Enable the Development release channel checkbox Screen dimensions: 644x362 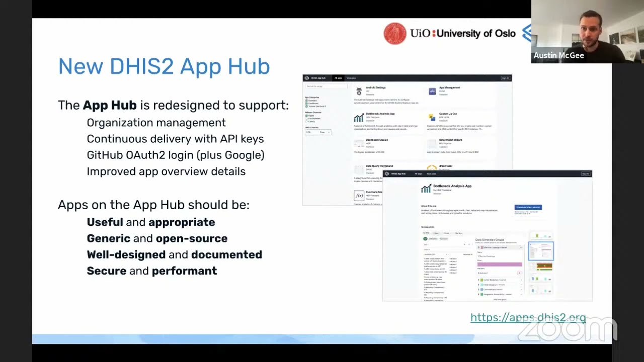[306, 119]
